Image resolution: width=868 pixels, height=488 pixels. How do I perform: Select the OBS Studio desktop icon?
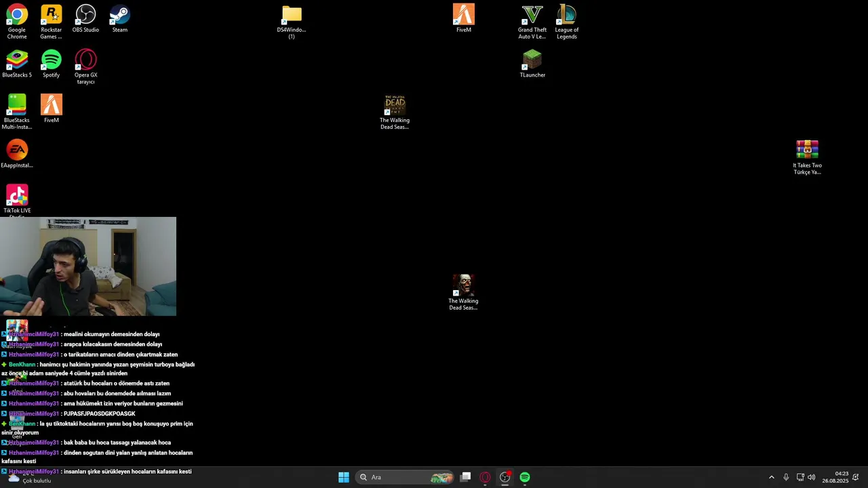85,19
